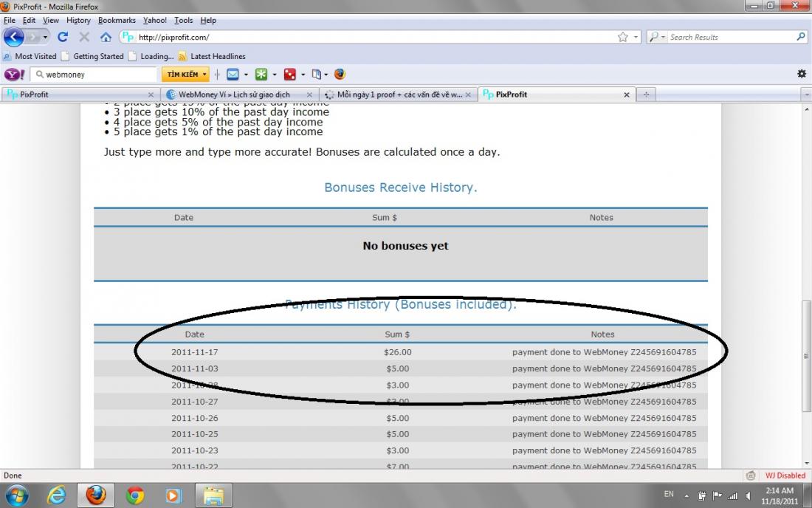Click the Stop loading button
The width and height of the screenshot is (812, 508).
84,37
